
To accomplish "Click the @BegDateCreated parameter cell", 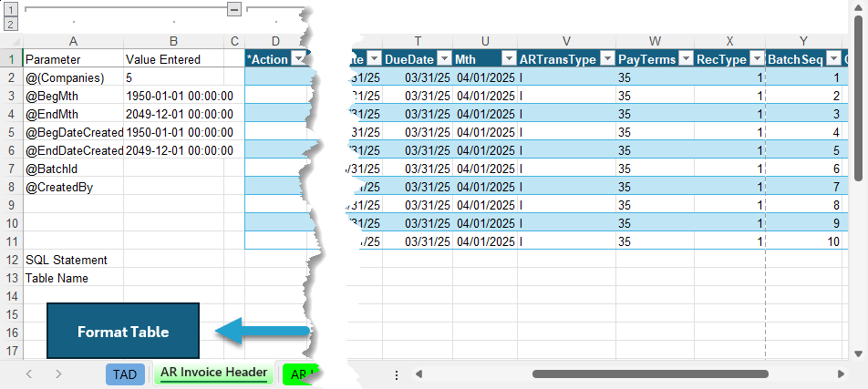I will click(x=73, y=132).
